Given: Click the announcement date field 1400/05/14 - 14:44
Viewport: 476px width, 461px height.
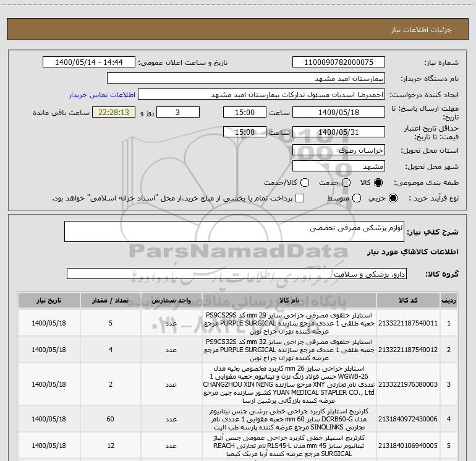Looking at the screenshot, I should click(x=88, y=62).
